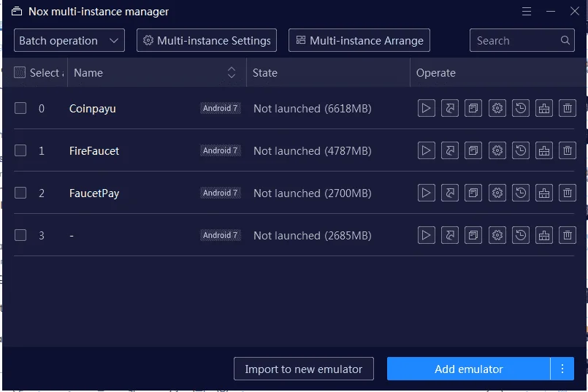Check the box for FireFaucet row
This screenshot has width=588, height=392.
[20, 150]
